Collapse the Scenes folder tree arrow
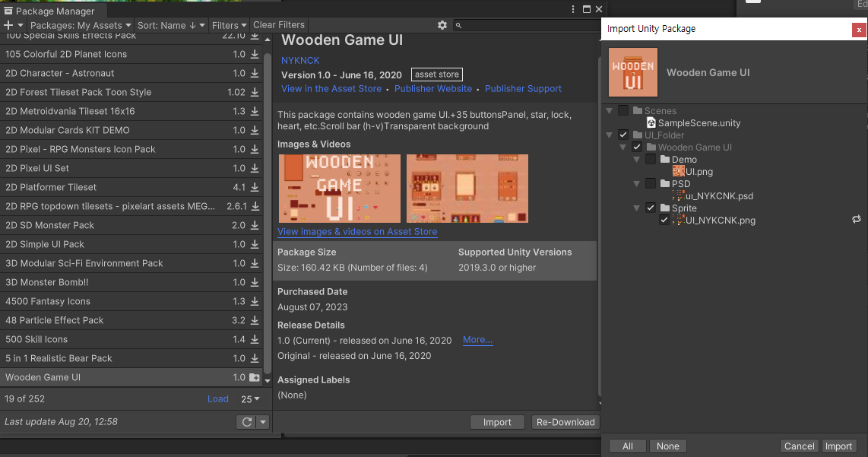This screenshot has height=457, width=868. pyautogui.click(x=610, y=111)
